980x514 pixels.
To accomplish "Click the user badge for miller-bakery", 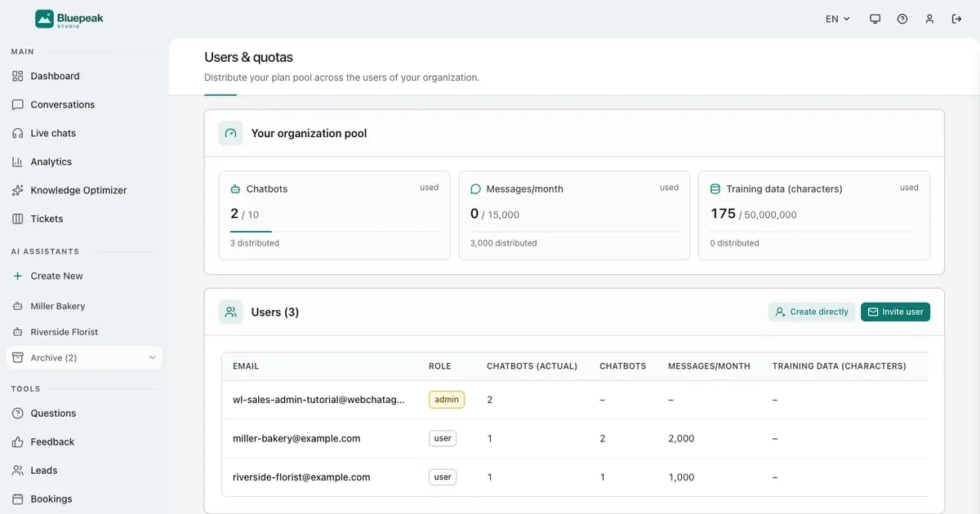I will pyautogui.click(x=443, y=438).
